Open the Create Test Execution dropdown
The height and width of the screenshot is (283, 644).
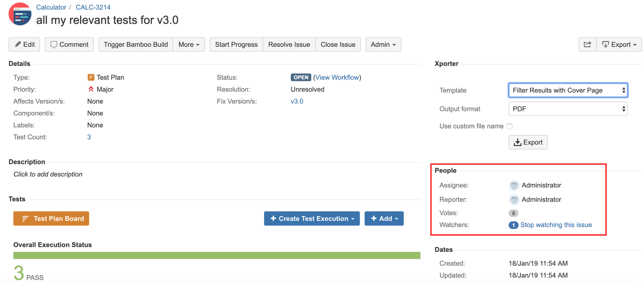click(x=312, y=219)
